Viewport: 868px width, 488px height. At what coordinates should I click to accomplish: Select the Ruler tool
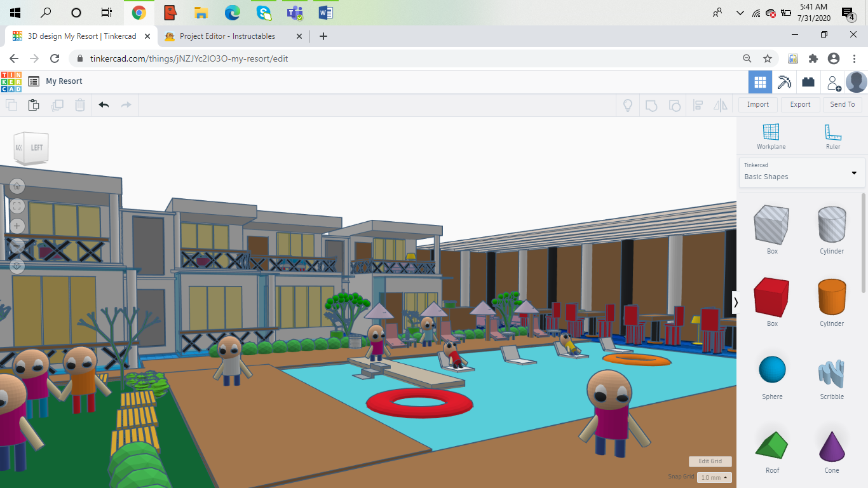[832, 136]
